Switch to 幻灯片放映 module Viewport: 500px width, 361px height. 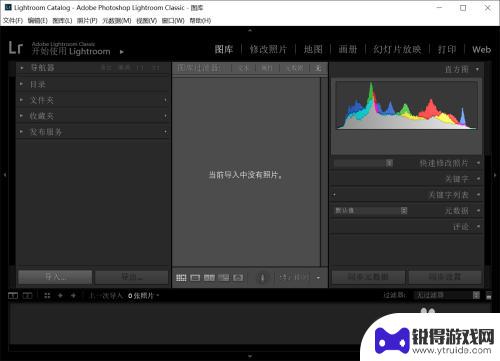(397, 50)
